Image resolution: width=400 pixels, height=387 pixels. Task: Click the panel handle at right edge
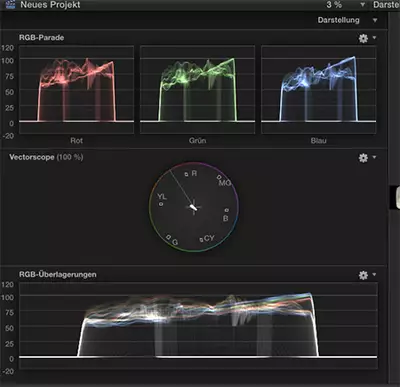397,197
